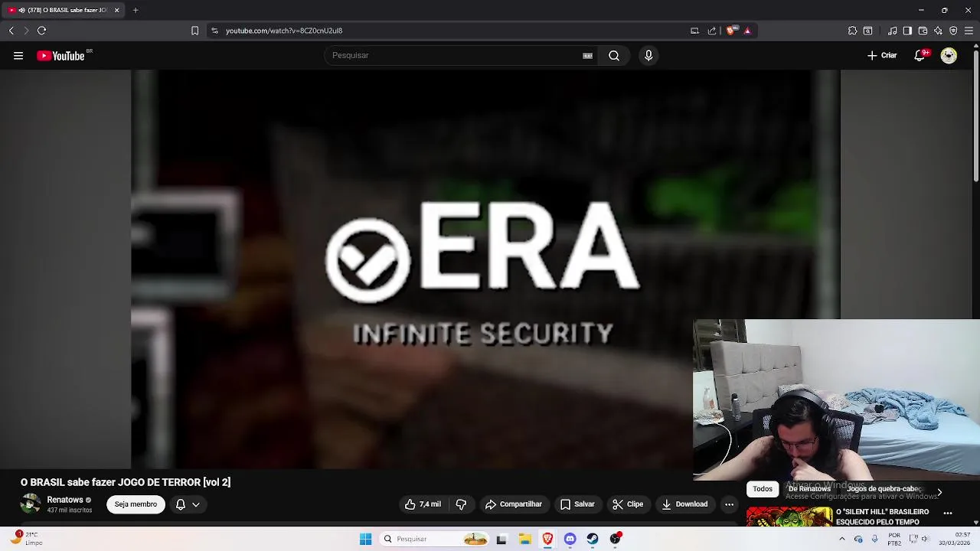Screen dimensions: 980x551
Task: Download the video
Action: [684, 504]
